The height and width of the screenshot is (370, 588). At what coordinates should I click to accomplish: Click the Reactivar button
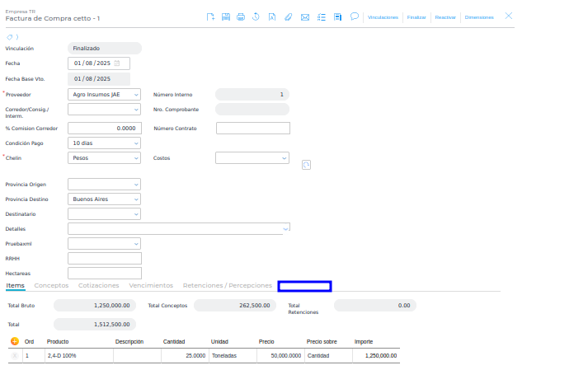point(445,17)
